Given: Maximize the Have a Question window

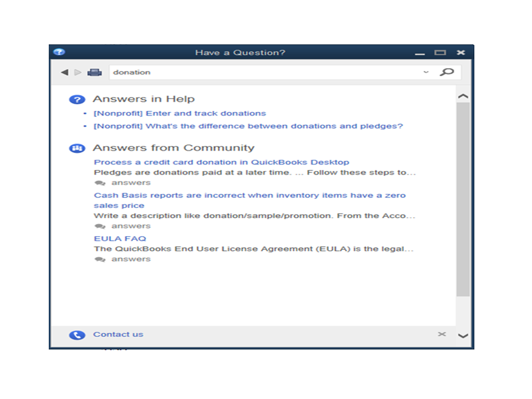Looking at the screenshot, I should point(440,53).
